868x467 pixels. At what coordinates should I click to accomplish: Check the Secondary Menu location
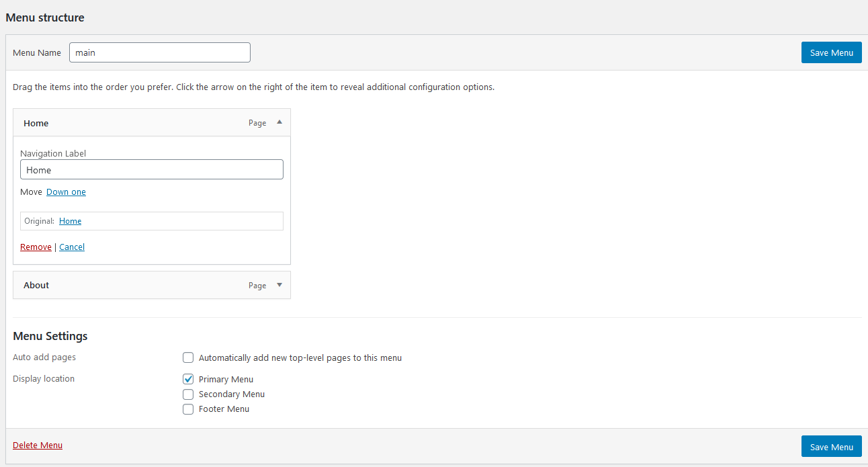(188, 394)
